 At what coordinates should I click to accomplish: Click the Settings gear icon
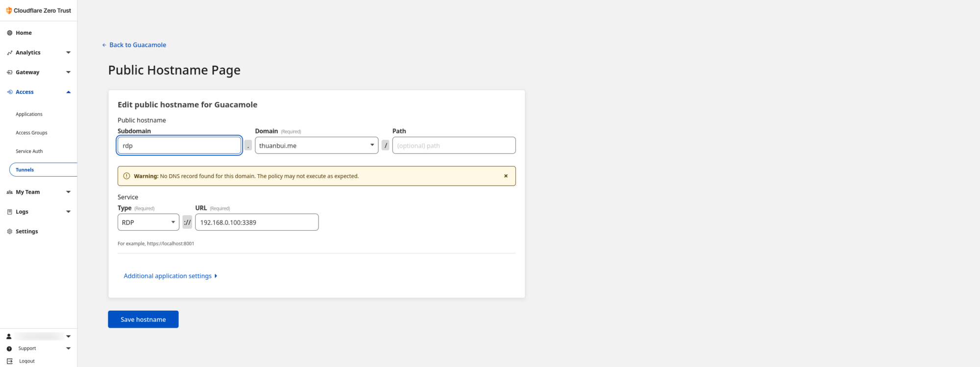coord(9,232)
